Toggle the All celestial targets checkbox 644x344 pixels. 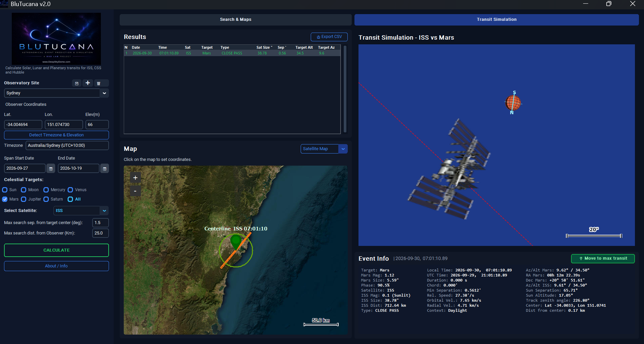(70, 199)
